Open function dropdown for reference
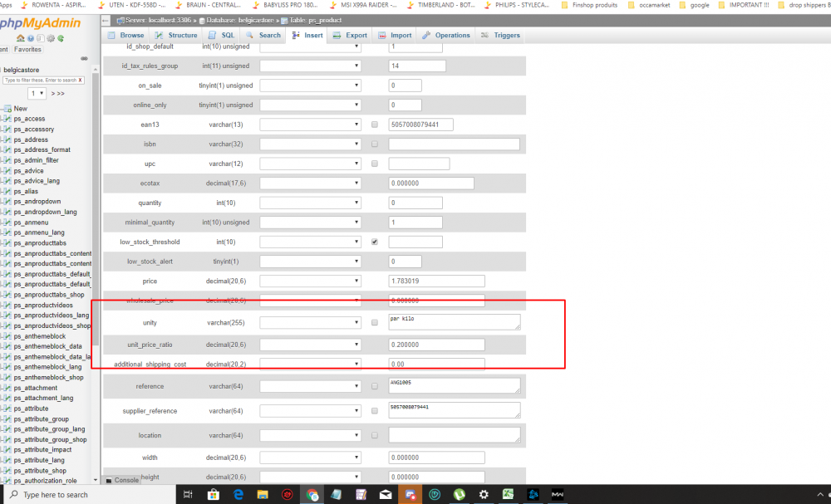The image size is (831, 504). (310, 386)
